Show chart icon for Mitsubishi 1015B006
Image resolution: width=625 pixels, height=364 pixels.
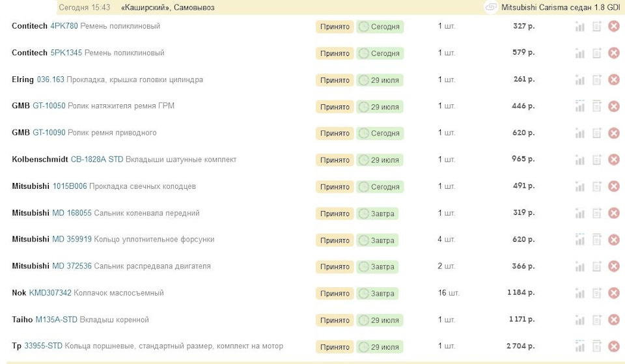click(x=579, y=187)
